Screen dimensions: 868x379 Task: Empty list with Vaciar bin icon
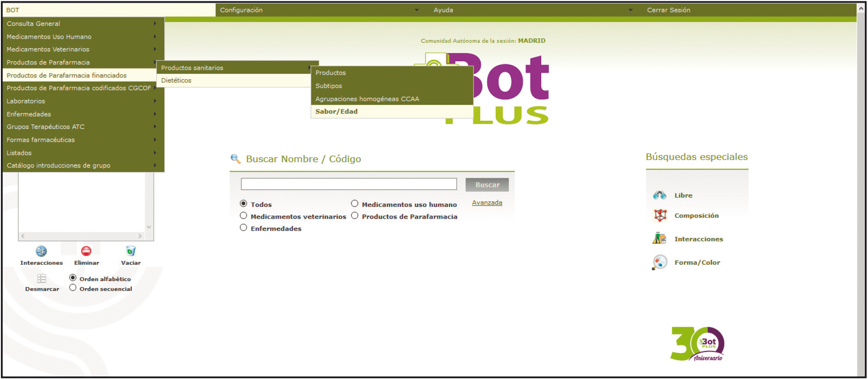coord(131,251)
